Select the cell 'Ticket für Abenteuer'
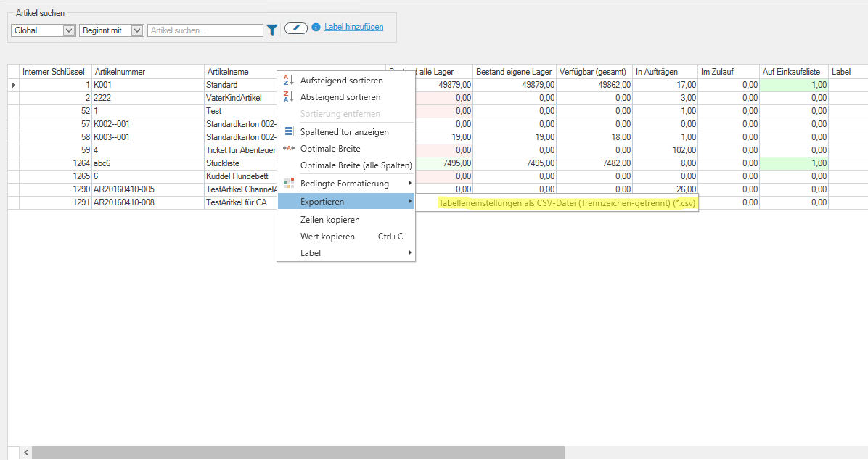Image resolution: width=868 pixels, height=460 pixels. pyautogui.click(x=240, y=150)
